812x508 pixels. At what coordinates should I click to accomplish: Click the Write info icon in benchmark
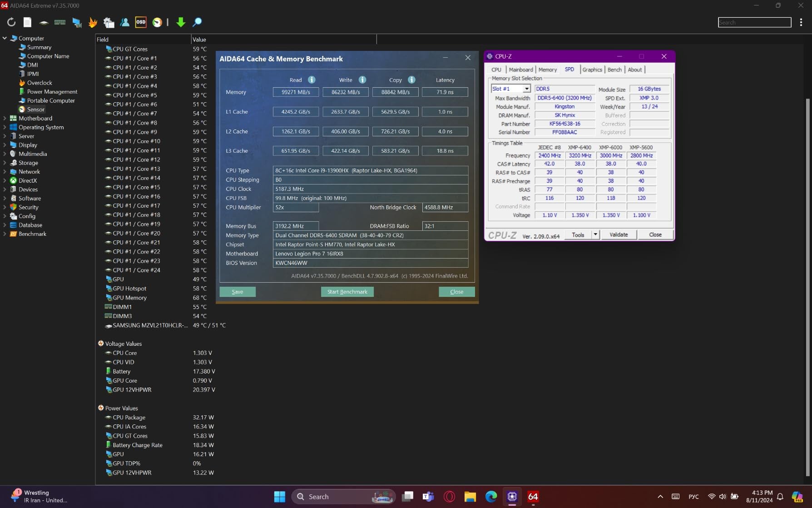(362, 80)
